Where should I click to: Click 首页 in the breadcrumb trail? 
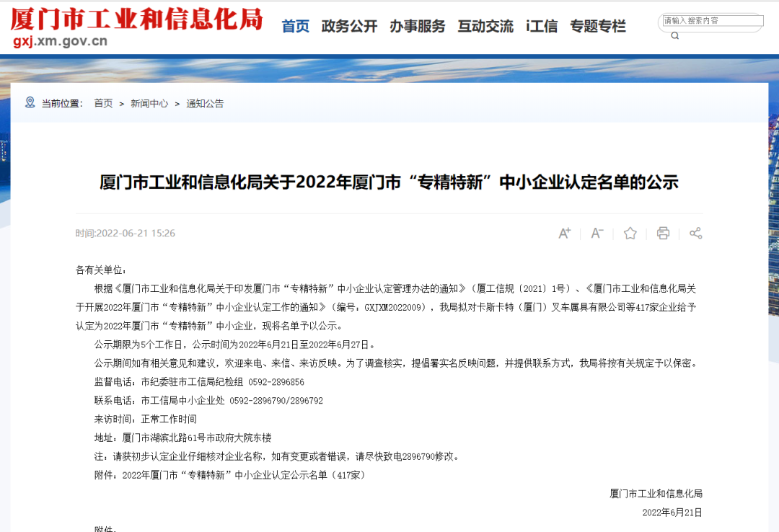[x=103, y=103]
